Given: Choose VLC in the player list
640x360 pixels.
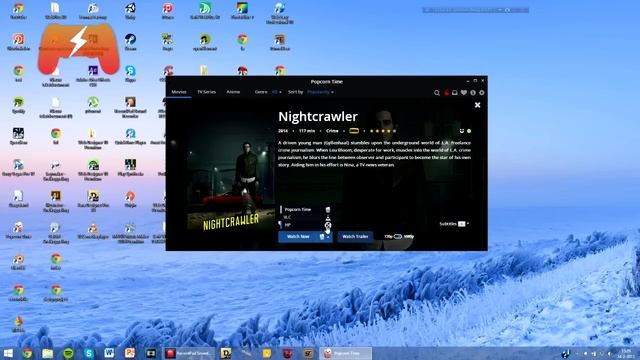Looking at the screenshot, I should coord(305,217).
